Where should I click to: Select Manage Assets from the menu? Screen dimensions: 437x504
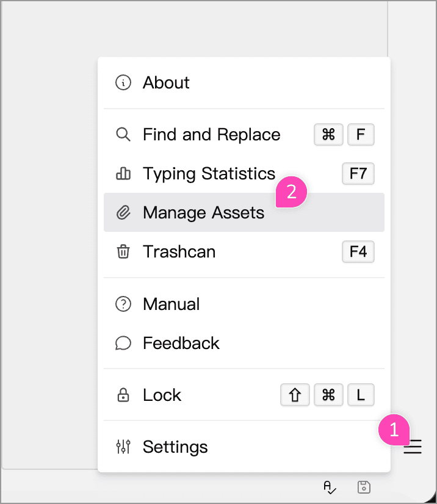pos(203,213)
